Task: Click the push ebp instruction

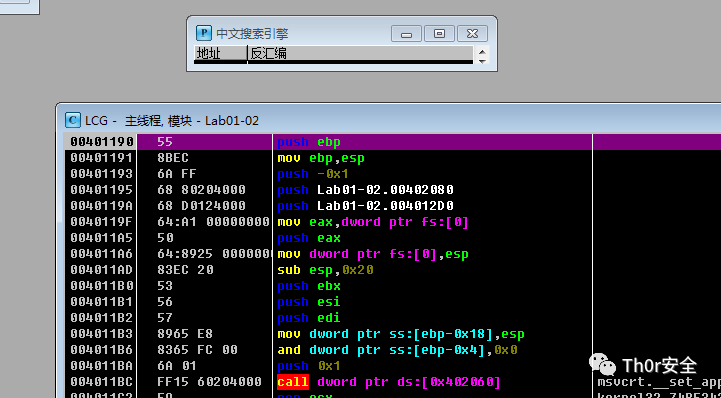Action: tap(309, 142)
